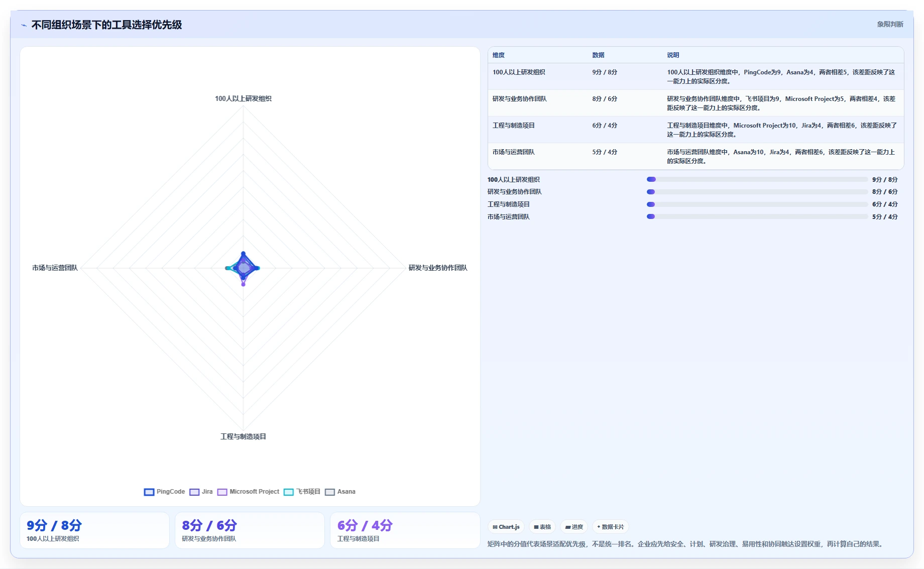Image resolution: width=924 pixels, height=569 pixels.
Task: Click the description for 工程与制造项目 row
Action: [x=782, y=130]
